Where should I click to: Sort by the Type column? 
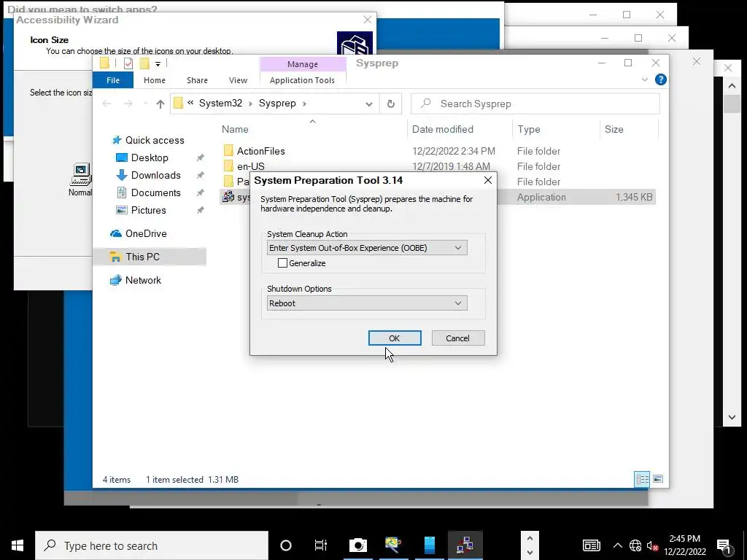(x=529, y=129)
